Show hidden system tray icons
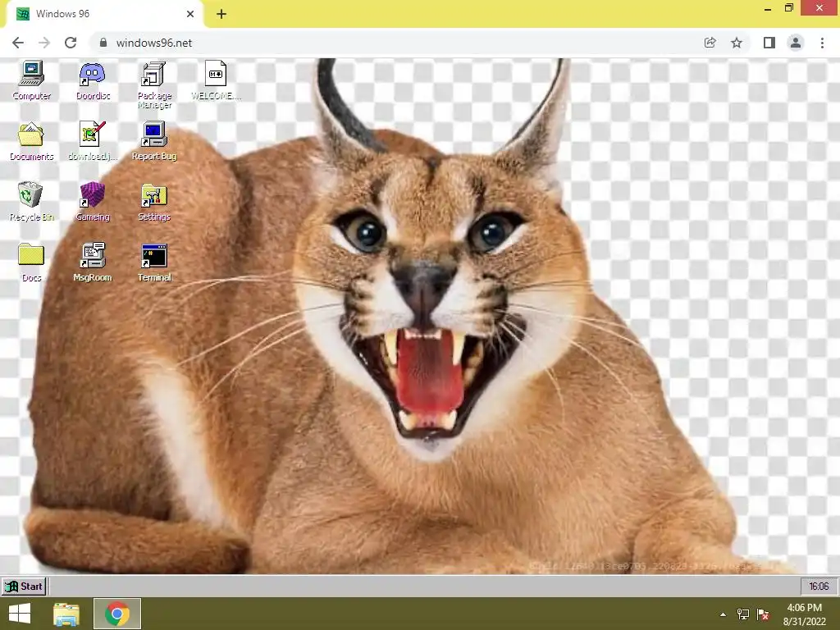 (x=724, y=614)
